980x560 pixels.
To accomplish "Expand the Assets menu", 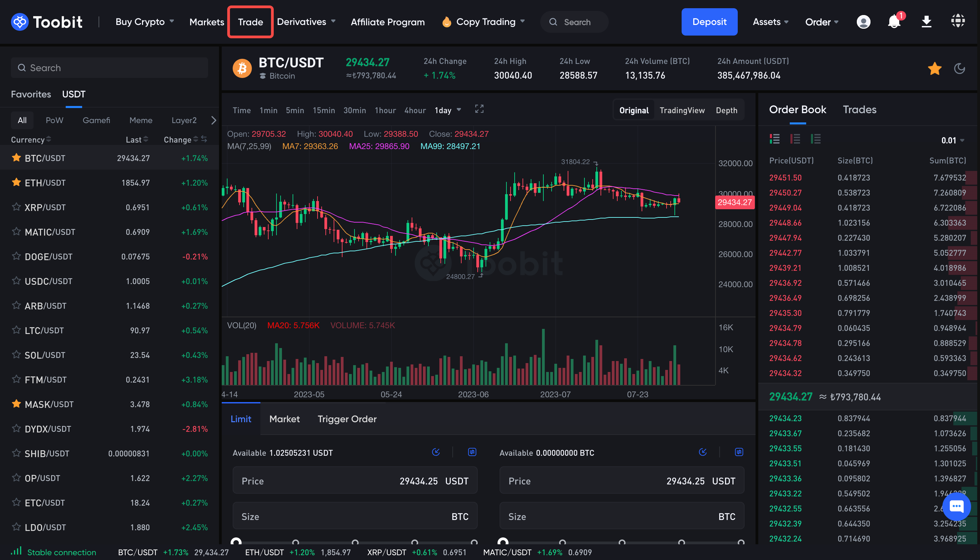I will tap(771, 22).
